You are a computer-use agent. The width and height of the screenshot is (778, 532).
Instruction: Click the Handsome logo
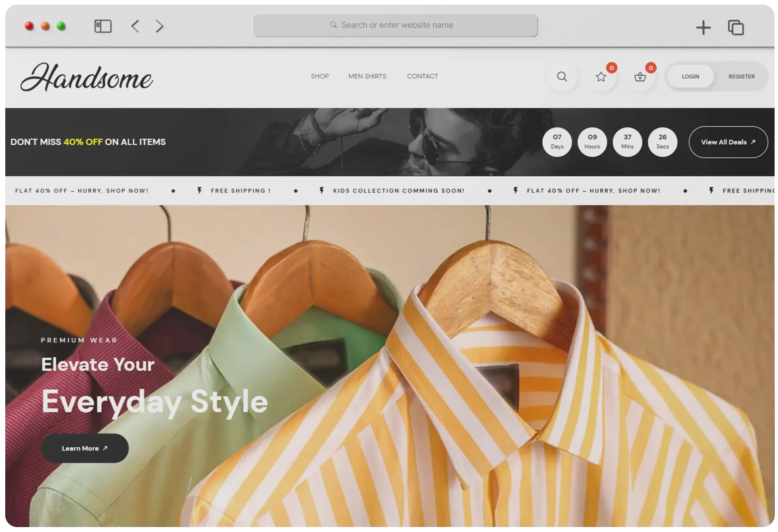tap(87, 77)
